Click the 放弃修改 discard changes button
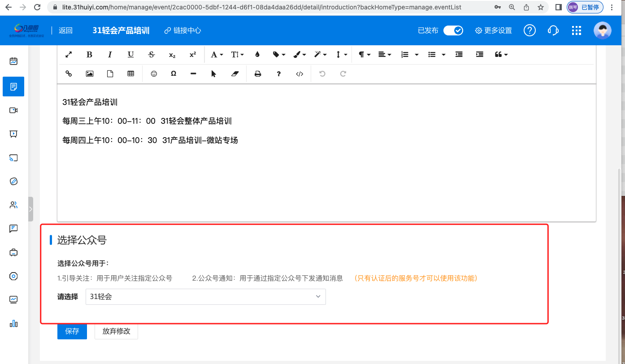Image resolution: width=625 pixels, height=364 pixels. click(116, 331)
